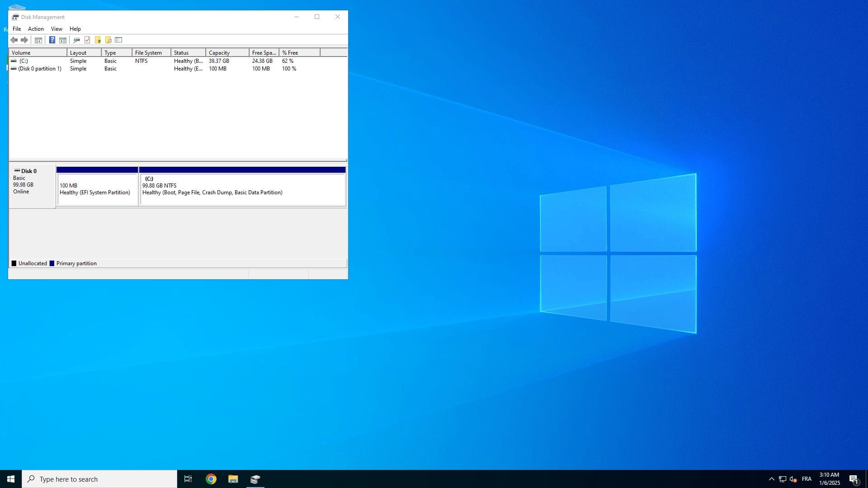Sort by the Status column header
The image size is (868, 488).
189,53
